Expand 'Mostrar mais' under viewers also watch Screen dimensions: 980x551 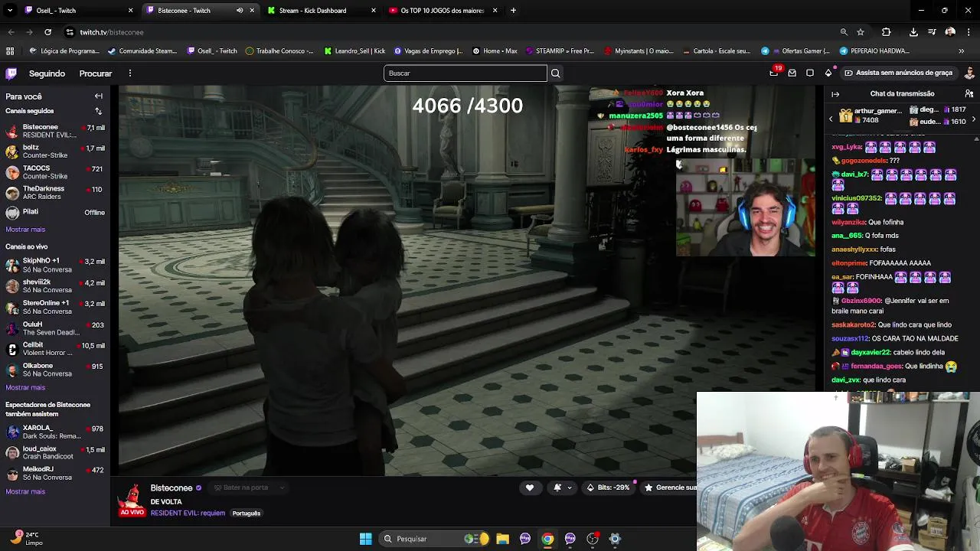[25, 492]
